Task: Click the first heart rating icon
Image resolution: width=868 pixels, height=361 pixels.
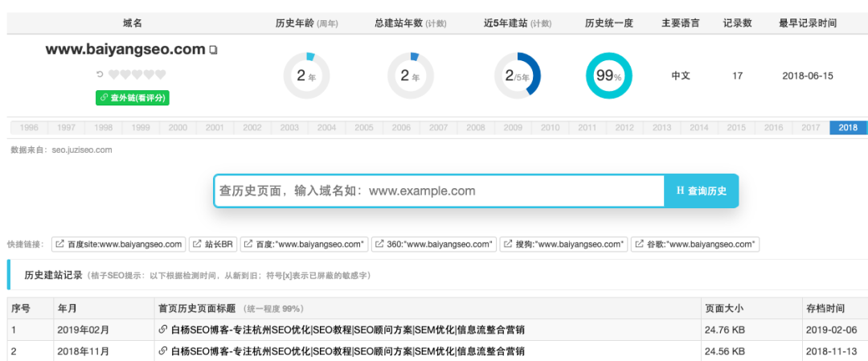Action: [114, 75]
